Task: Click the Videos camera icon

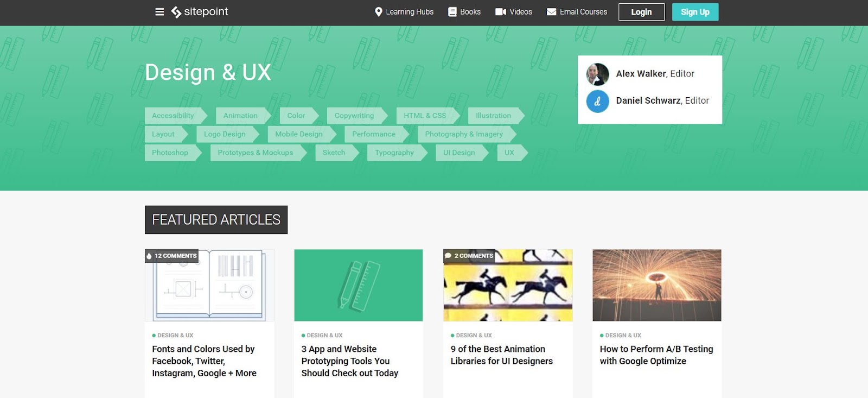Action: tap(501, 11)
